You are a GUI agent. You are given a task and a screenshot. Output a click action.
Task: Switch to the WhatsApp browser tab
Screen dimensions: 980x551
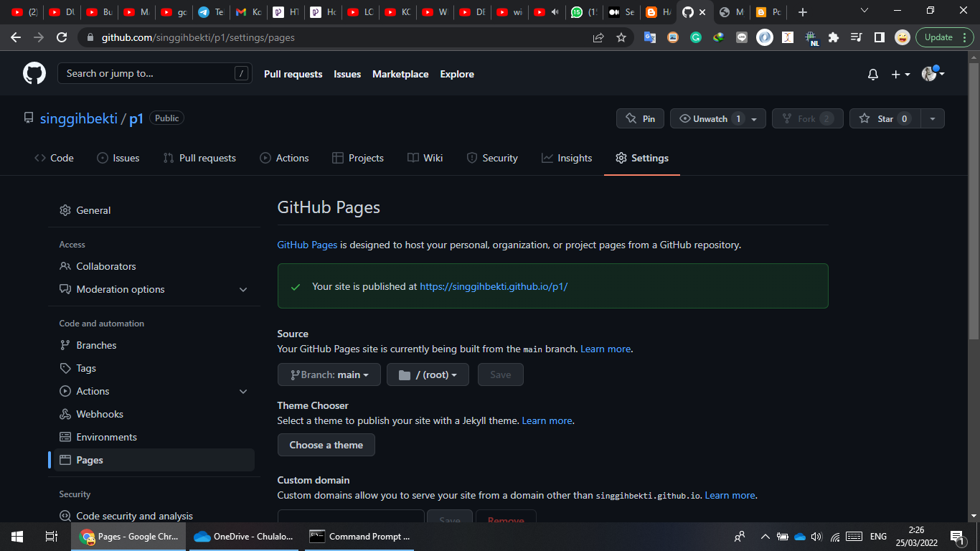click(x=583, y=12)
